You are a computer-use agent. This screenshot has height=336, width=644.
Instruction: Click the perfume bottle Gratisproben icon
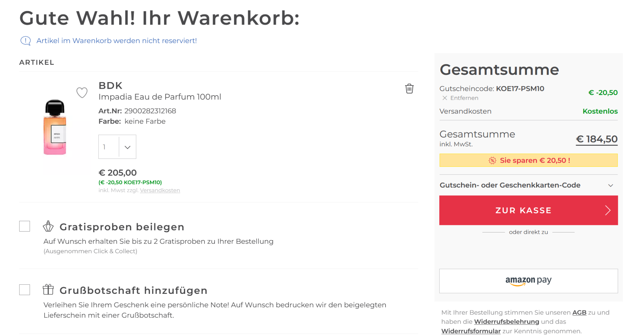tap(48, 226)
